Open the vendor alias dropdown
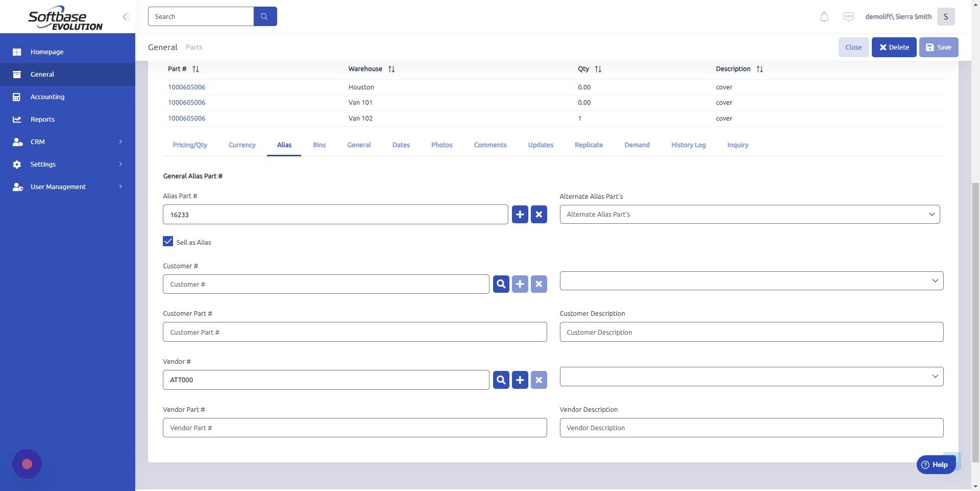Image resolution: width=980 pixels, height=491 pixels. point(751,377)
